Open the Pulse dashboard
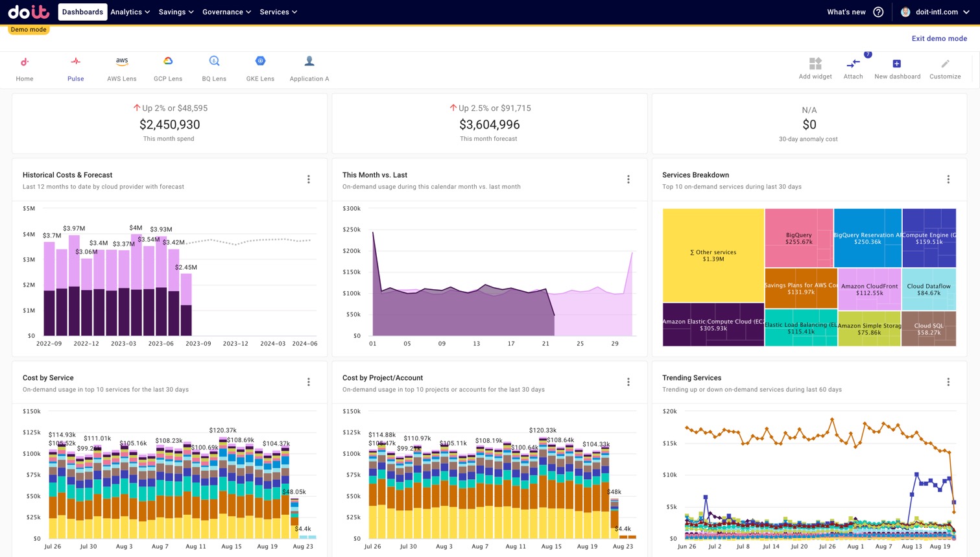The width and height of the screenshot is (980, 557). (75, 68)
